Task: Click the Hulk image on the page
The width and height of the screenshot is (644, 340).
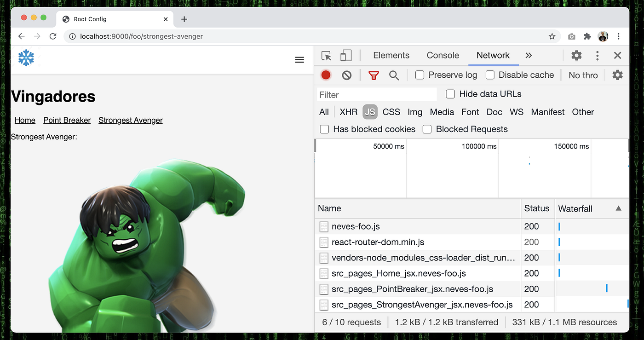Action: coord(146,246)
